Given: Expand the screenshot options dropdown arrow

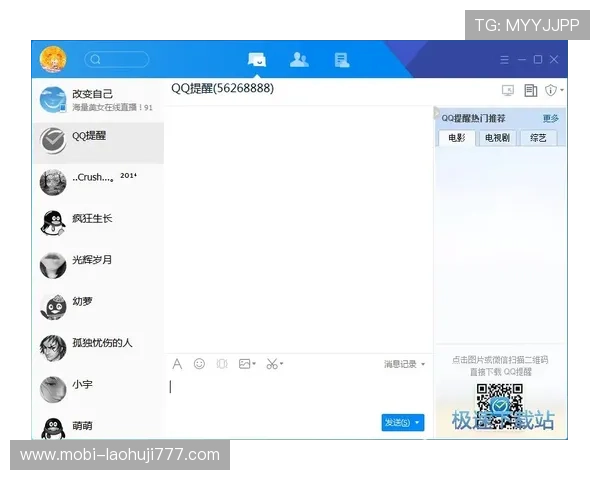Looking at the screenshot, I should pos(282,363).
